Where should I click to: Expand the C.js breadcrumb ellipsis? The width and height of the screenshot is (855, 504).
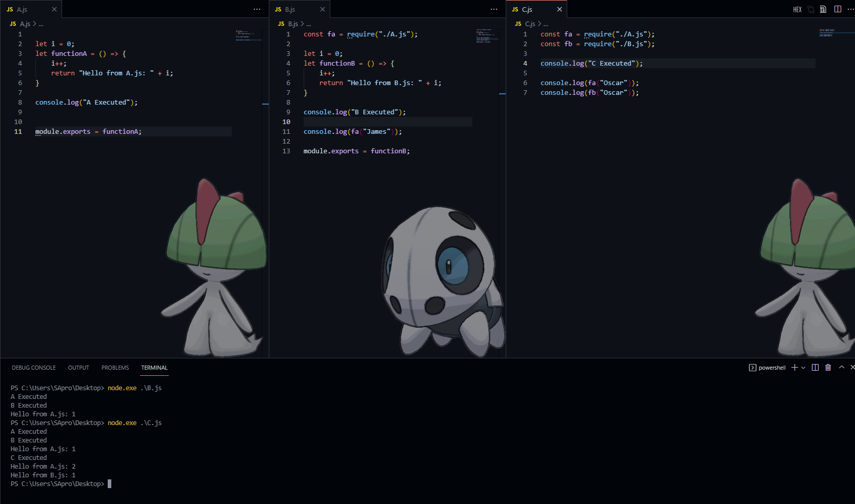[546, 24]
